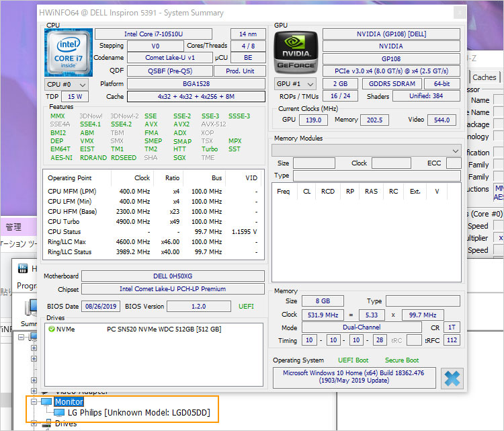Click the AVX2 feature label
Viewport: 504px width, 431px height.
(x=181, y=124)
